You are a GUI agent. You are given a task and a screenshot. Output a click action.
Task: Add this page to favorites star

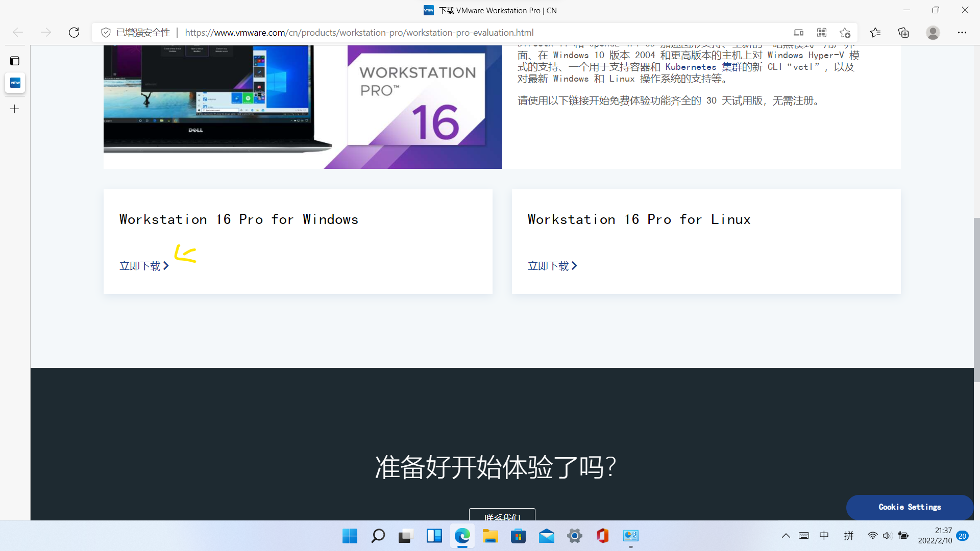pos(845,33)
